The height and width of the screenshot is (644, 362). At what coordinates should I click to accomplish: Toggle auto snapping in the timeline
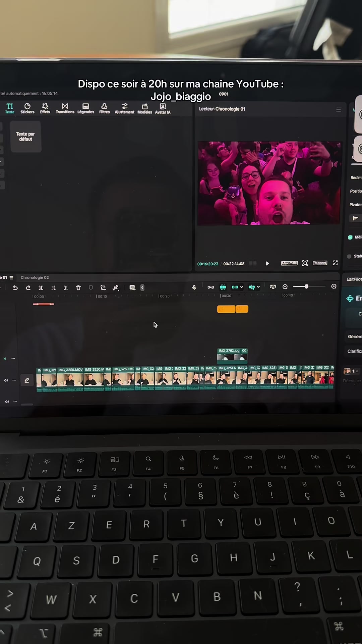223,287
